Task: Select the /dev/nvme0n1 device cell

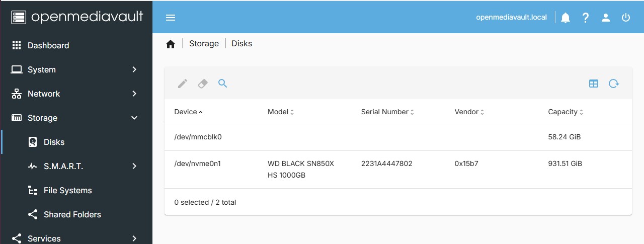Action: point(198,164)
